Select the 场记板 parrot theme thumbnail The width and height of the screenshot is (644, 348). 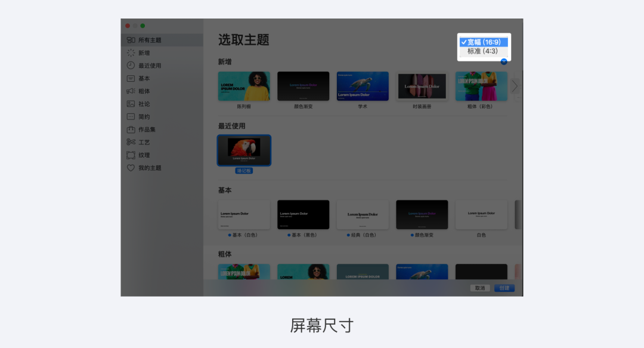[x=244, y=150]
